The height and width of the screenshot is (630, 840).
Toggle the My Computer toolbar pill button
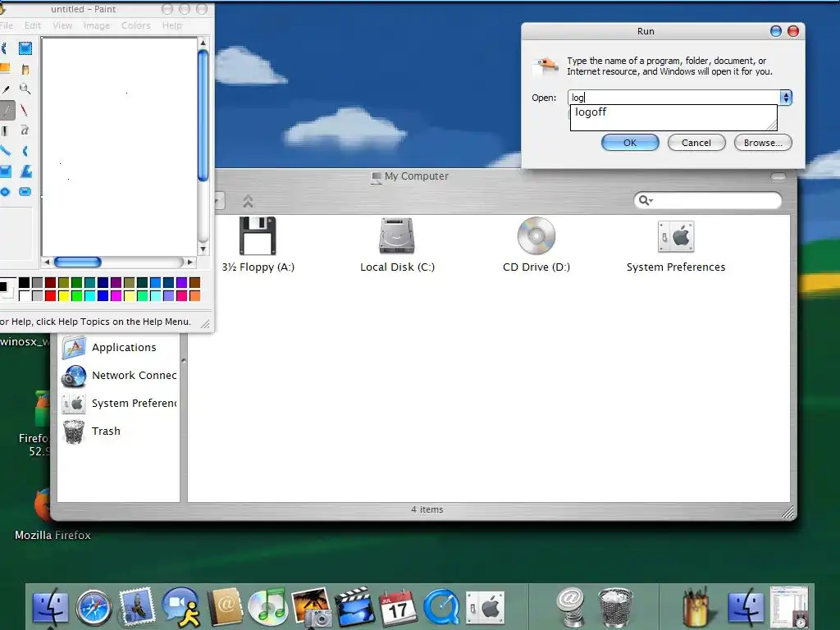tap(778, 176)
